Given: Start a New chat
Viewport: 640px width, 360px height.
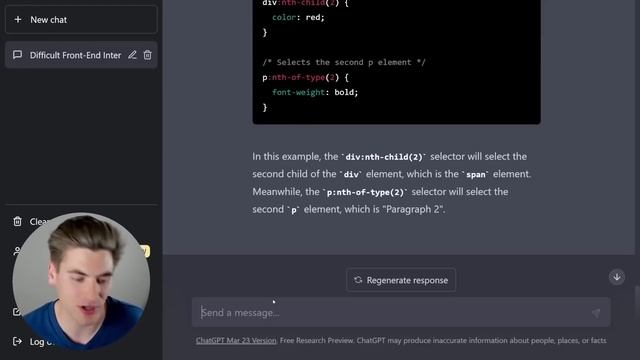Looking at the screenshot, I should click(81, 20).
